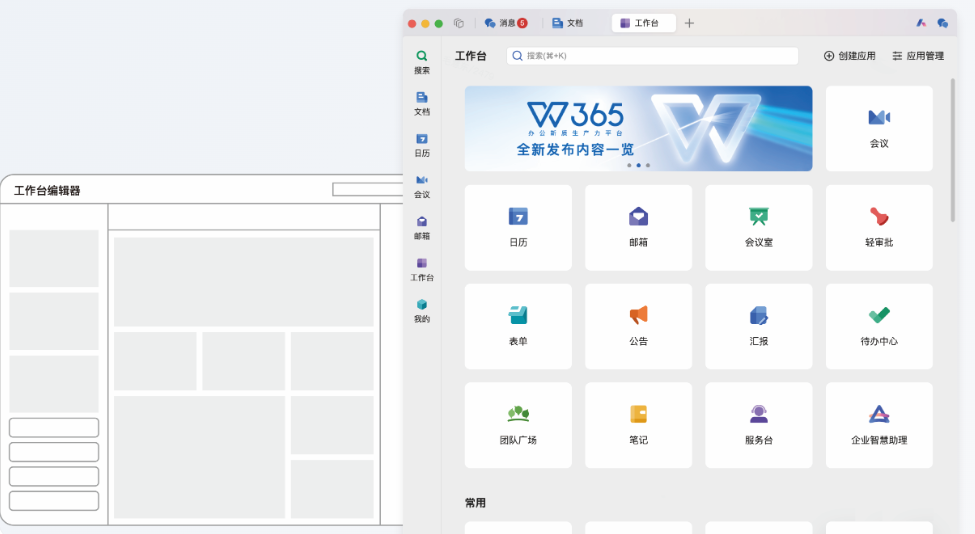Image resolution: width=975 pixels, height=534 pixels.
Task: Open Search in the left sidebar
Action: coord(422,62)
